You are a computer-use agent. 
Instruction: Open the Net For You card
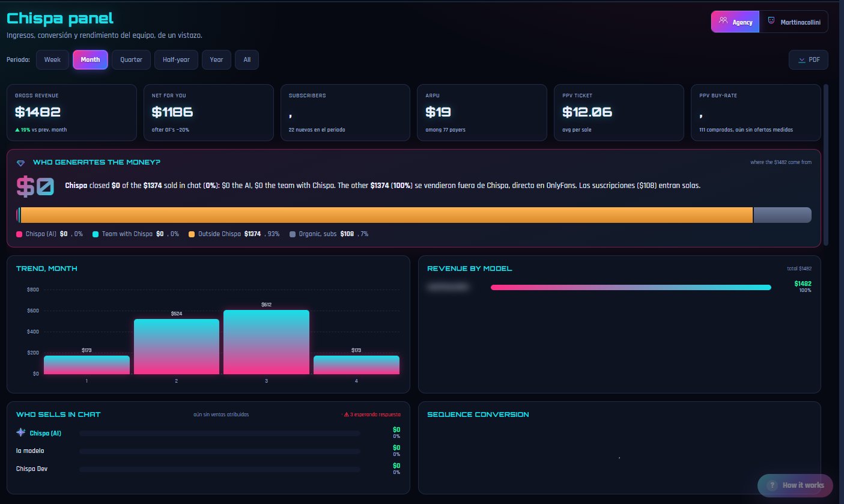[x=208, y=113]
